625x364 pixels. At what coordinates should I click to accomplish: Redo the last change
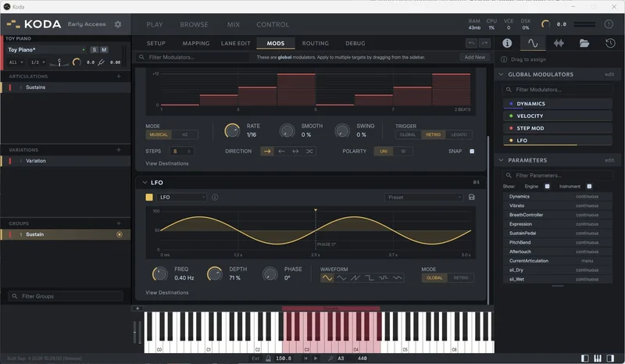(484, 43)
